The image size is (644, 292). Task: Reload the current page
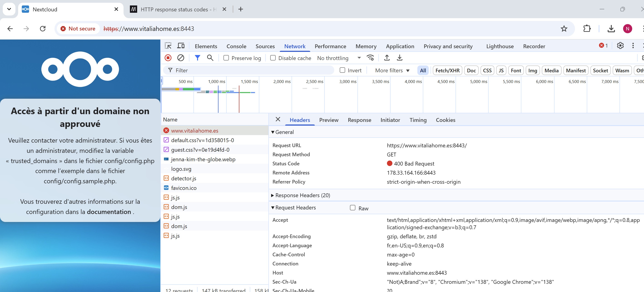point(43,29)
